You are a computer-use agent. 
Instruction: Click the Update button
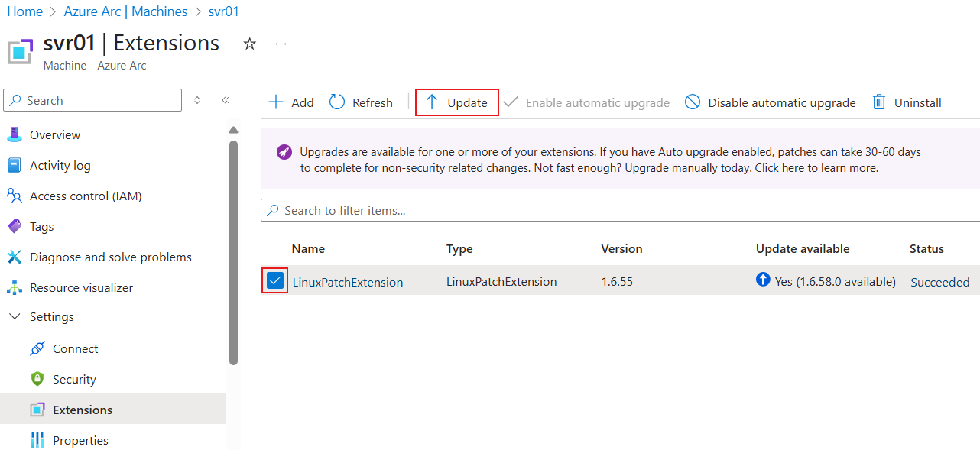click(x=457, y=102)
